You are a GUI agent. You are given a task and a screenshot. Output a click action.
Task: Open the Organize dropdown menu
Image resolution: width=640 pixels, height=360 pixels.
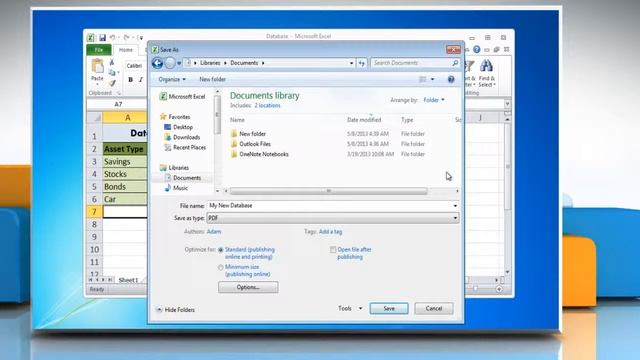click(172, 79)
